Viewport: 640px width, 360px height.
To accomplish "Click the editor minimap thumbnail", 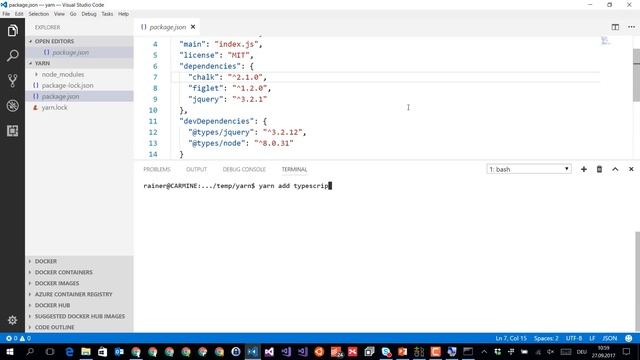I will point(605,40).
